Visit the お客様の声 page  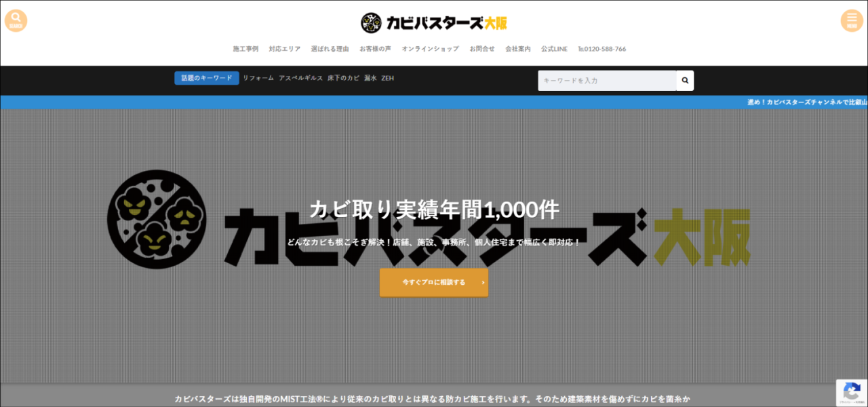pyautogui.click(x=374, y=48)
